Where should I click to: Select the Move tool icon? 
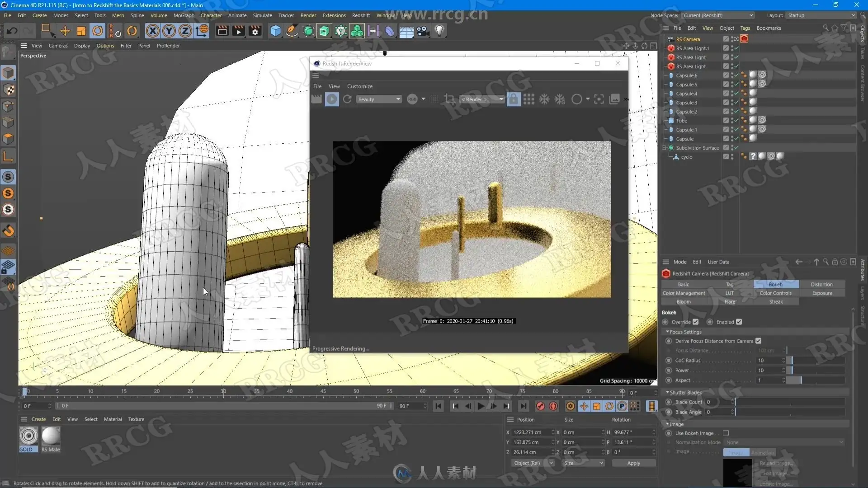(x=65, y=31)
